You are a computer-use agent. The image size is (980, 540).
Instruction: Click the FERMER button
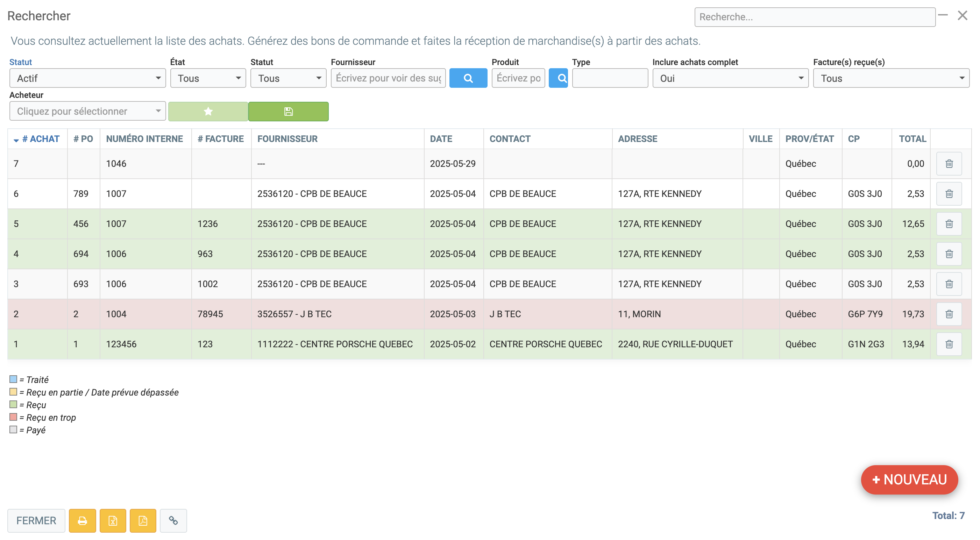(x=36, y=520)
